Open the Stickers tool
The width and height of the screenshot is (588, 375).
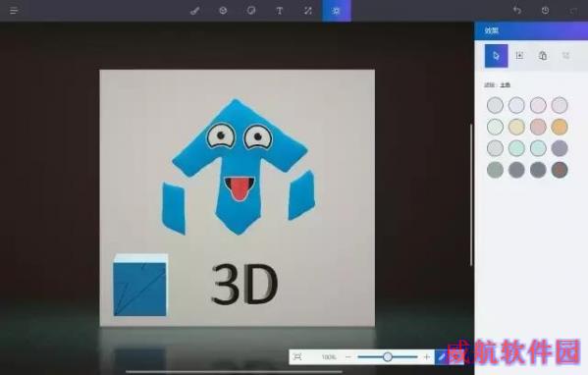pos(251,11)
